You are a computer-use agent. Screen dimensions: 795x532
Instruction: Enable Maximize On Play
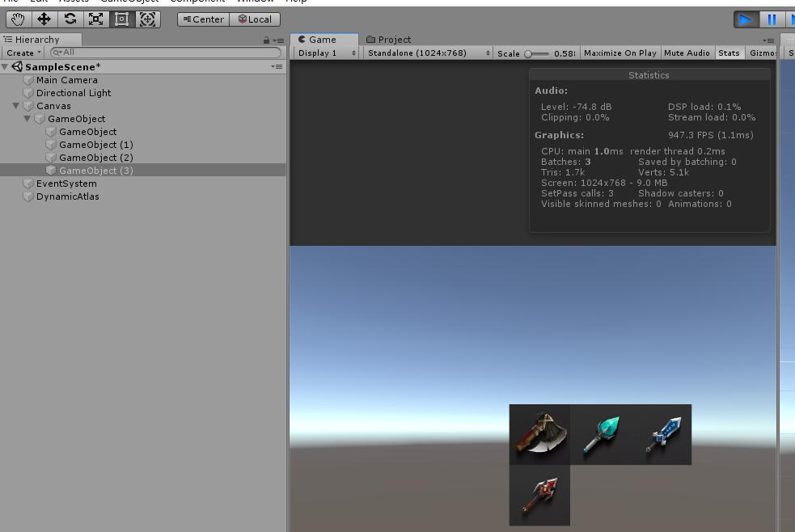click(x=620, y=53)
